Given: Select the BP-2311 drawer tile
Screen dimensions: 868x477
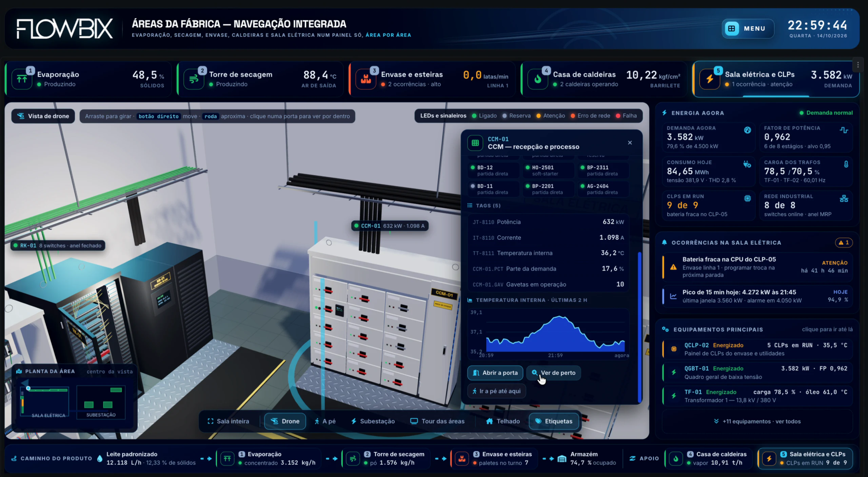Looking at the screenshot, I should 603,170.
